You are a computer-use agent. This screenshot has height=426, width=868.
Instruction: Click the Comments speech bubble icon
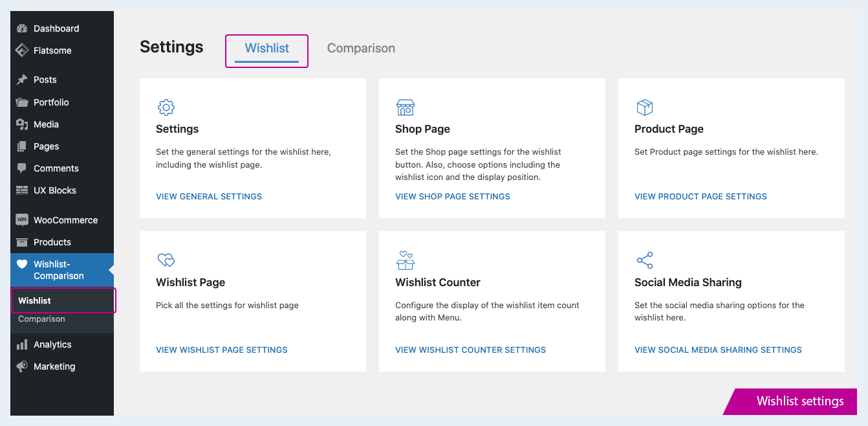(x=22, y=168)
